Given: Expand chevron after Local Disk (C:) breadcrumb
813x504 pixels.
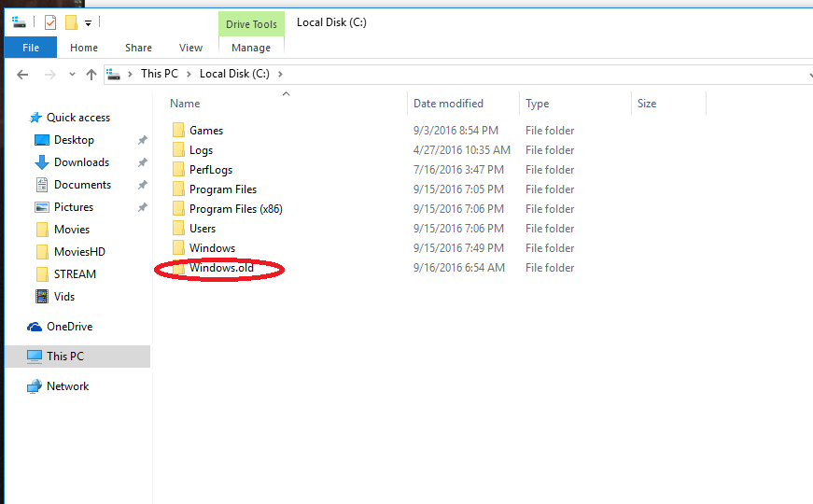Looking at the screenshot, I should point(280,74).
